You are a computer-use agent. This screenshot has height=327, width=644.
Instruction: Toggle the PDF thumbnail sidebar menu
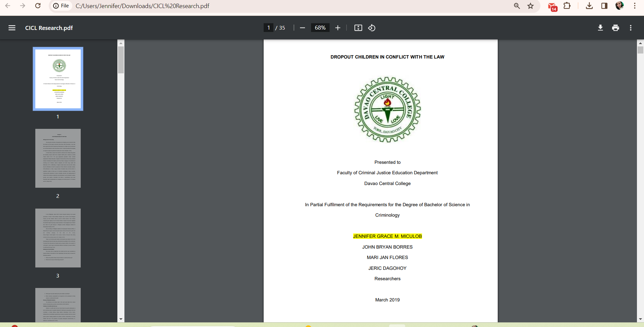coord(12,28)
